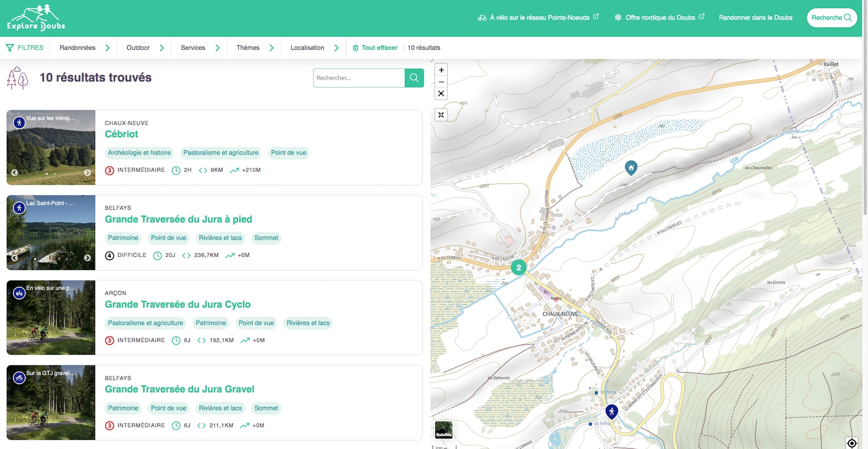868x449 pixels.
Task: Open Thèmes filter menu
Action: pos(255,48)
